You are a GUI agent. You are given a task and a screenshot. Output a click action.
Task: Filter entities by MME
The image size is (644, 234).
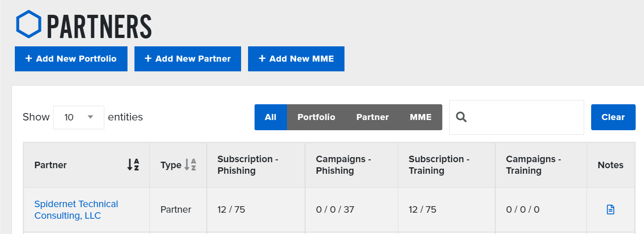tap(421, 117)
